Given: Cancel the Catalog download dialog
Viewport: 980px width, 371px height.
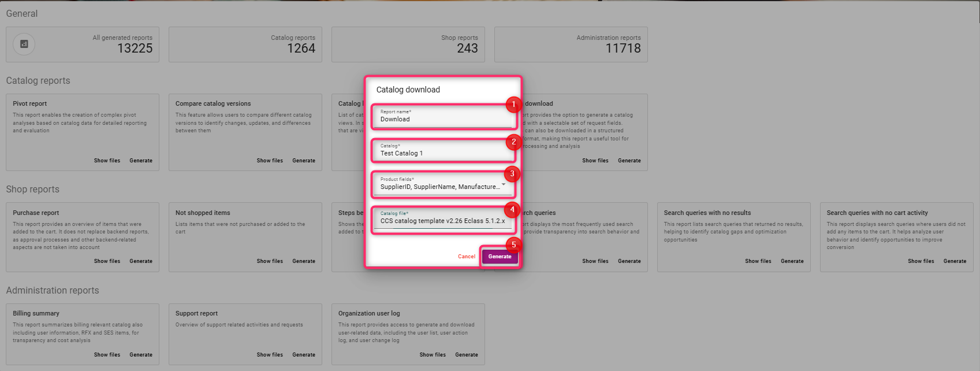Looking at the screenshot, I should 467,257.
